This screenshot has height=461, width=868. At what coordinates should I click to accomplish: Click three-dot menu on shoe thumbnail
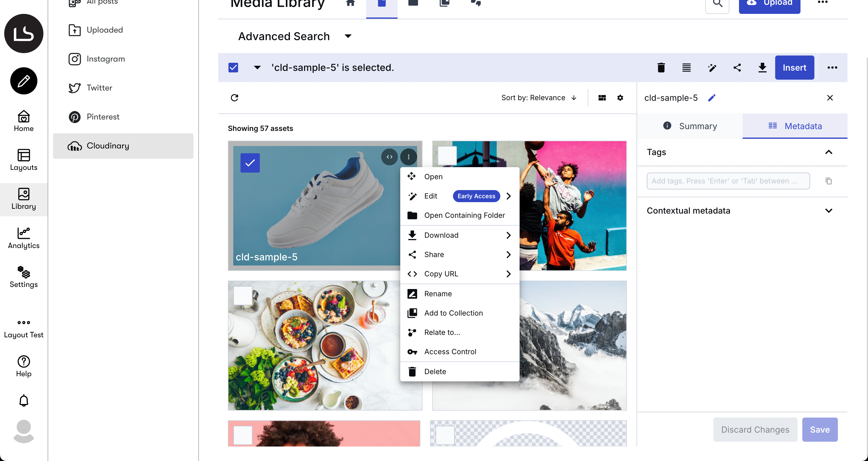coord(409,157)
